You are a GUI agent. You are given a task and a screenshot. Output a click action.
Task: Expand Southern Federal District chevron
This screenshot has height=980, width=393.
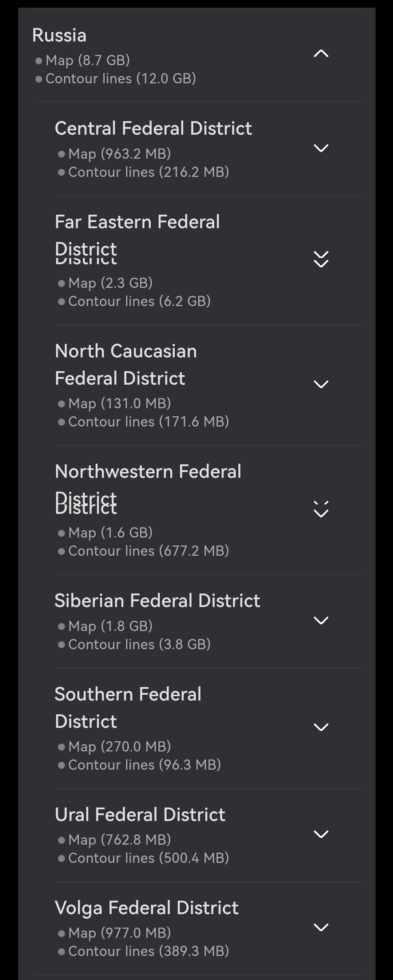coord(321,727)
